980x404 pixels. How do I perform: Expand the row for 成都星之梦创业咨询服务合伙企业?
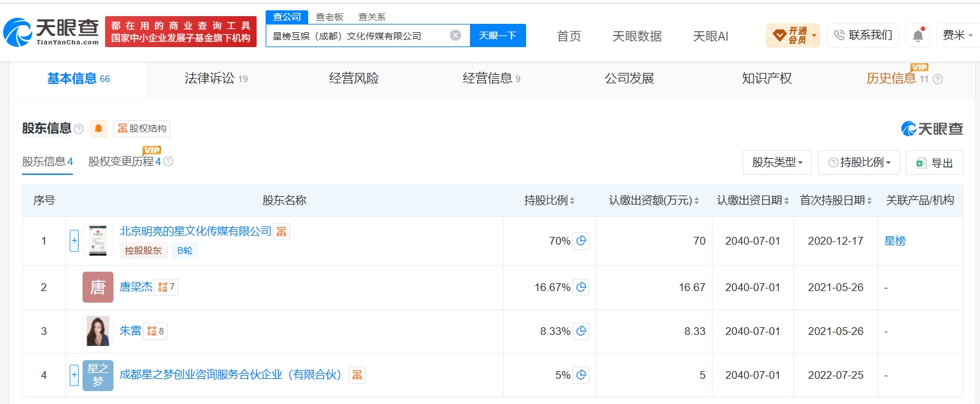pos(74,375)
